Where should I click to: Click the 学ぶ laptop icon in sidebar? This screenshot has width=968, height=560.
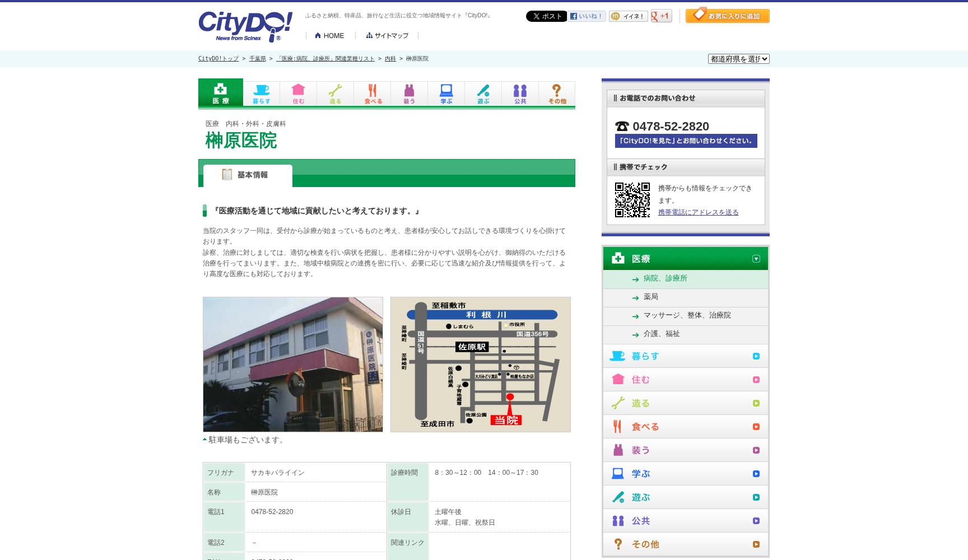tap(618, 474)
